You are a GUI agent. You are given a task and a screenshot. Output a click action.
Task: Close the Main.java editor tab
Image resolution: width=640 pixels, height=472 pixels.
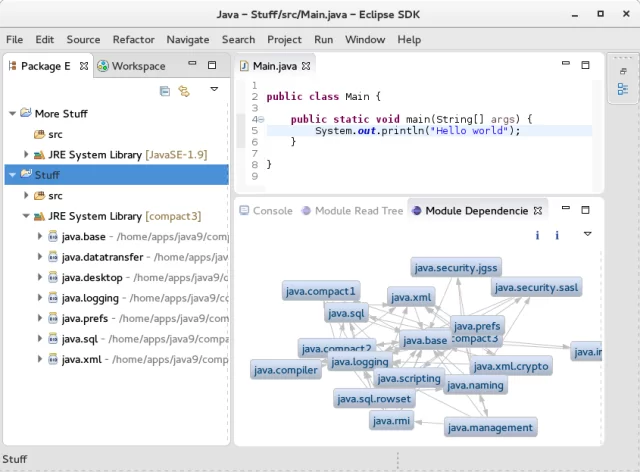[306, 66]
